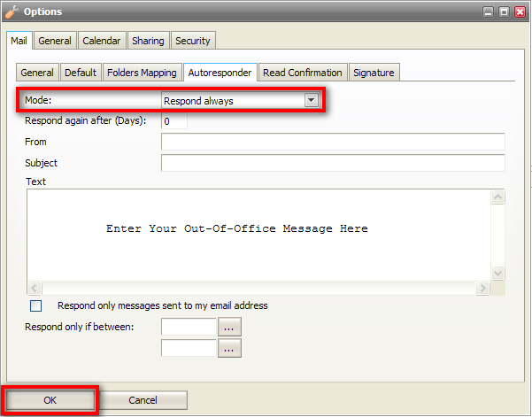Viewport: 532px width, 417px height.
Task: Click the text area scroll down arrow
Action: (x=497, y=274)
